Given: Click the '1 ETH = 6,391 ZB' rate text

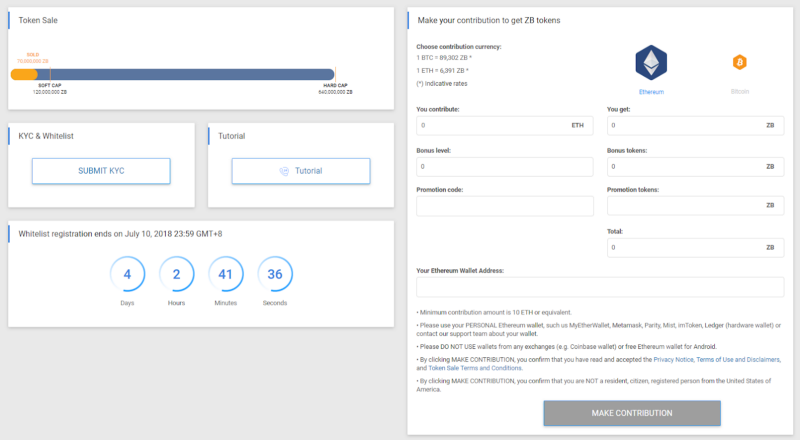Looking at the screenshot, I should click(442, 70).
